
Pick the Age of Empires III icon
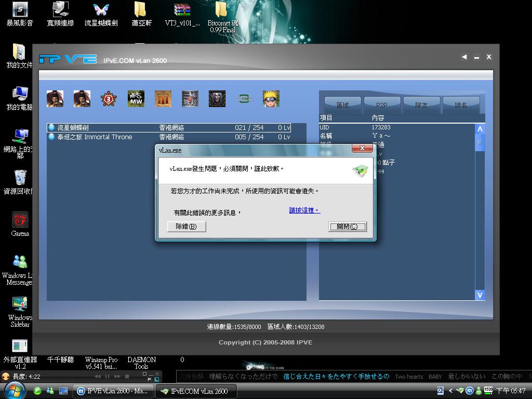point(163,99)
